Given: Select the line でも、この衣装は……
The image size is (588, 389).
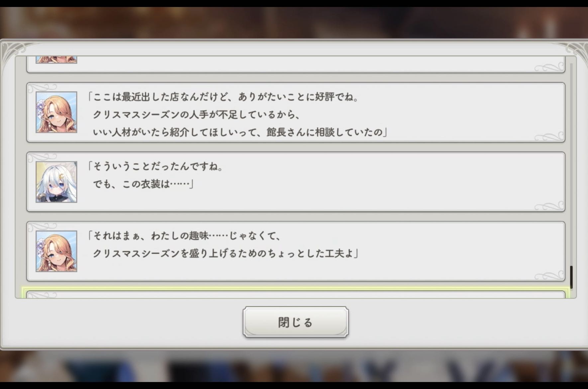Looking at the screenshot, I should (x=143, y=184).
